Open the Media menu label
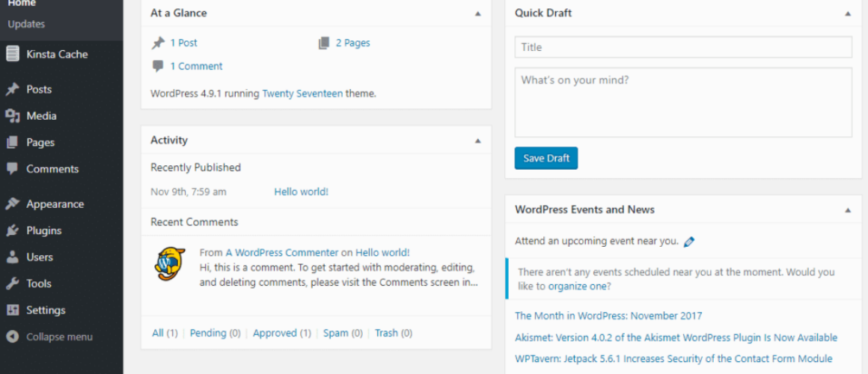868x374 pixels. tap(41, 116)
